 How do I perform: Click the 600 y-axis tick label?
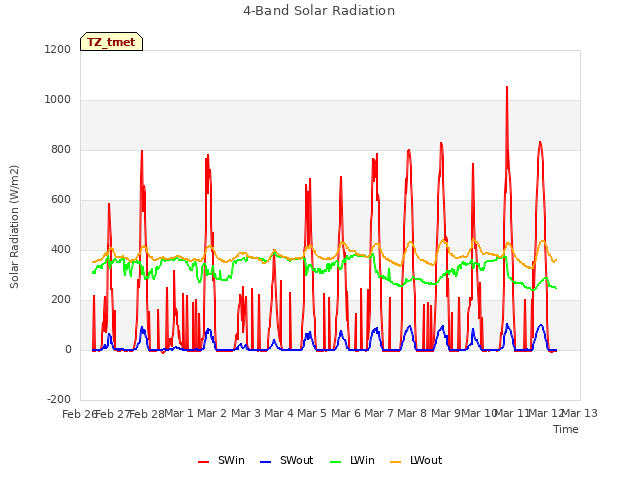click(61, 200)
